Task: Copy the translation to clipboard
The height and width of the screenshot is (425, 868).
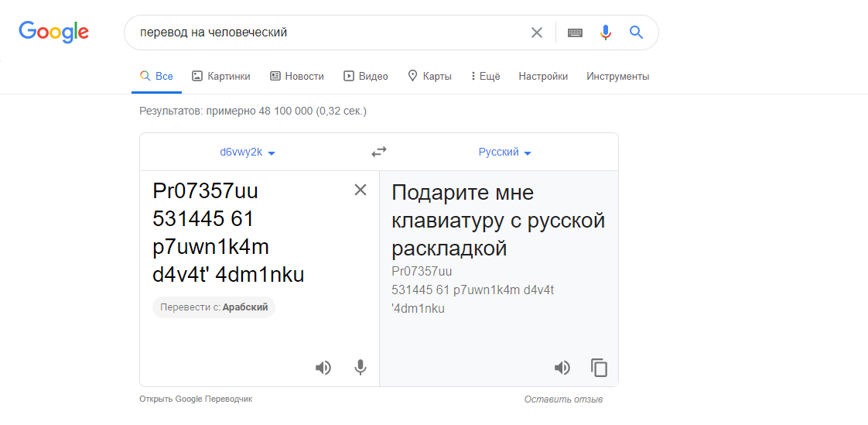Action: 599,368
